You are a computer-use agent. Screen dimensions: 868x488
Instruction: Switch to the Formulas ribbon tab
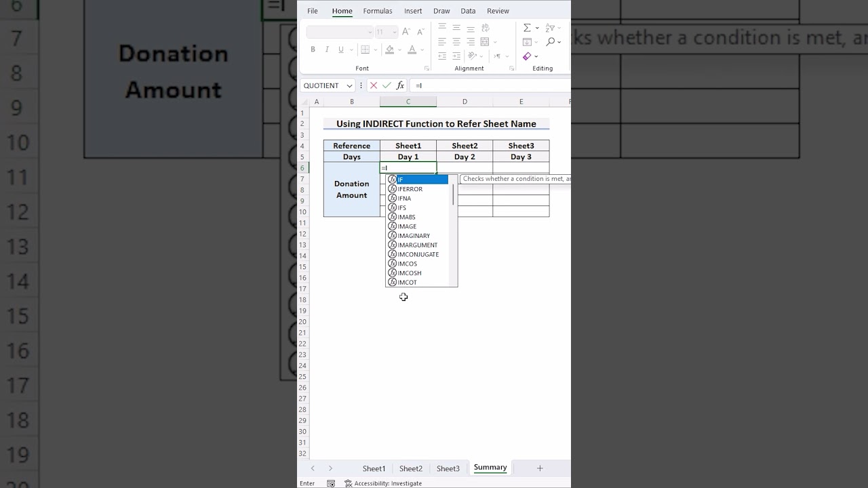tap(378, 11)
